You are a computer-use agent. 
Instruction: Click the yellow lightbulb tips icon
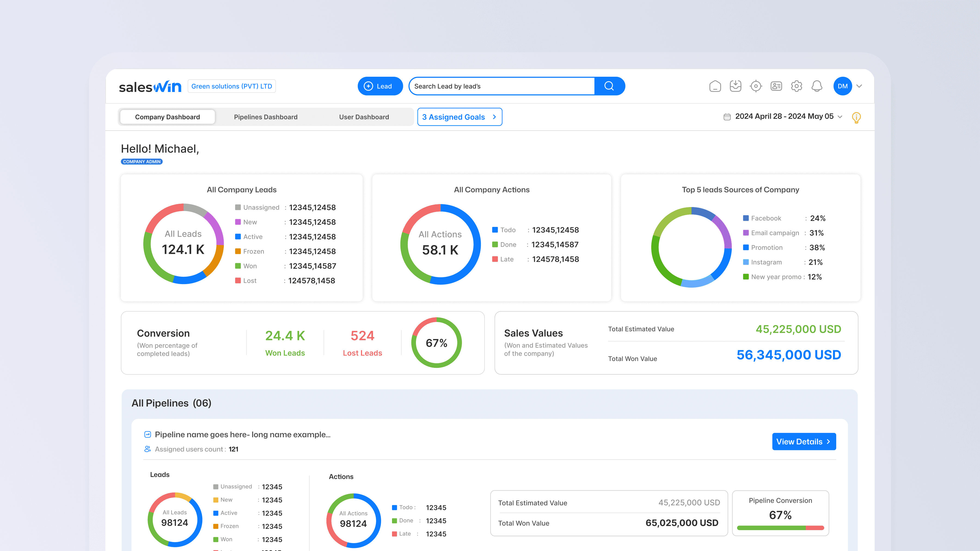(x=856, y=118)
